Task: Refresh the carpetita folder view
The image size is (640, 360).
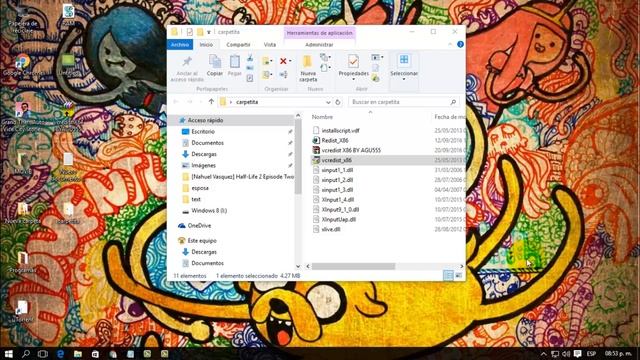Action: pyautogui.click(x=338, y=102)
